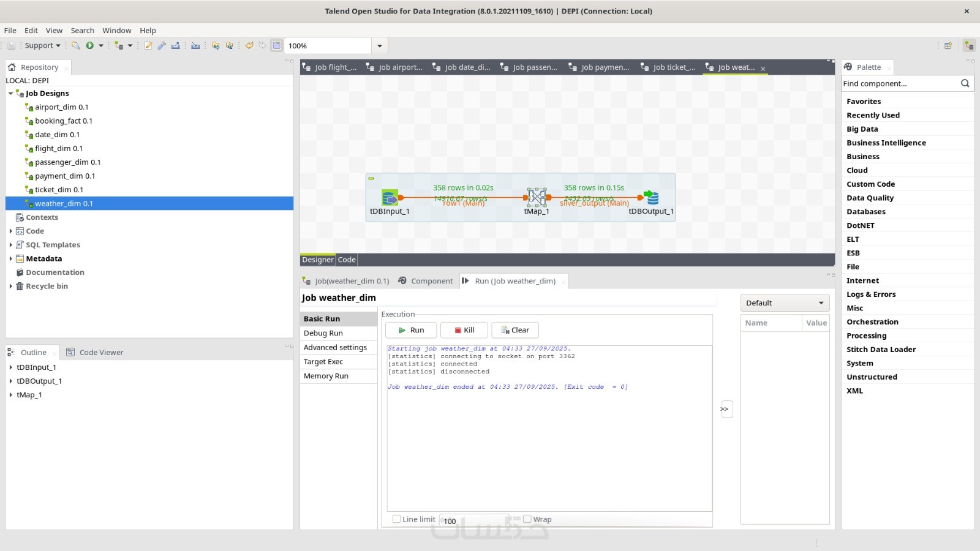Toggle the Line limit checkbox

pos(396,519)
